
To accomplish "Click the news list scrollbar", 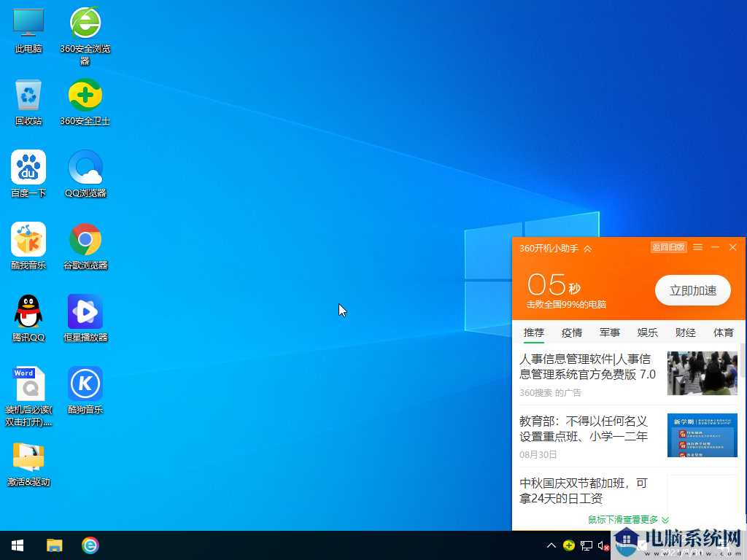I will (x=743, y=360).
